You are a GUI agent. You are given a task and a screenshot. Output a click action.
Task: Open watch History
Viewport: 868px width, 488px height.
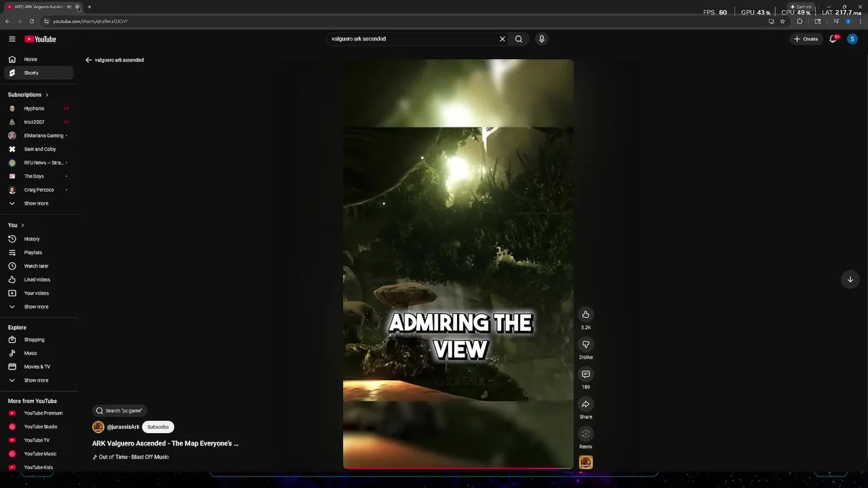38,239
